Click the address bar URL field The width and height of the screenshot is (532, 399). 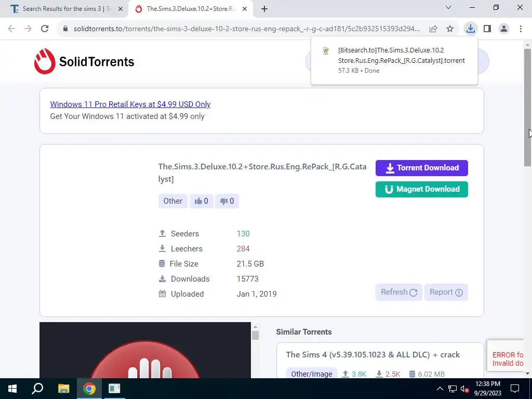point(247,29)
